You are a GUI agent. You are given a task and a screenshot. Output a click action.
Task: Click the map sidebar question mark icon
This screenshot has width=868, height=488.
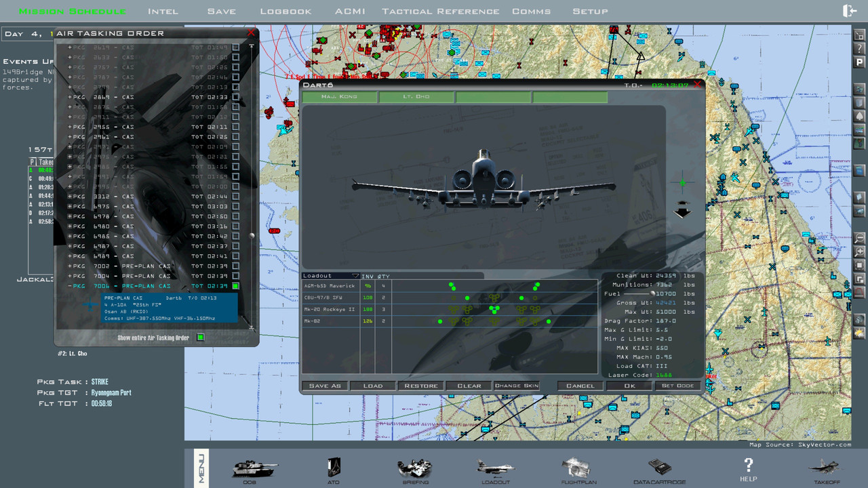coord(859,48)
